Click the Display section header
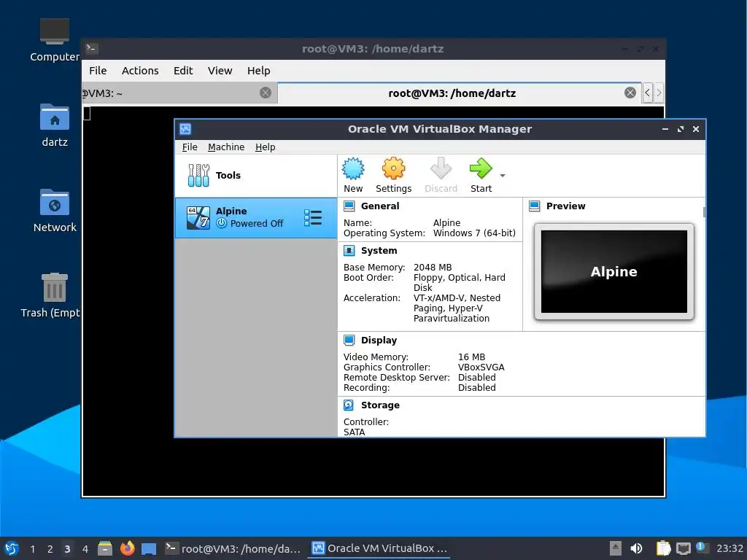Image resolution: width=747 pixels, height=560 pixels. point(379,340)
